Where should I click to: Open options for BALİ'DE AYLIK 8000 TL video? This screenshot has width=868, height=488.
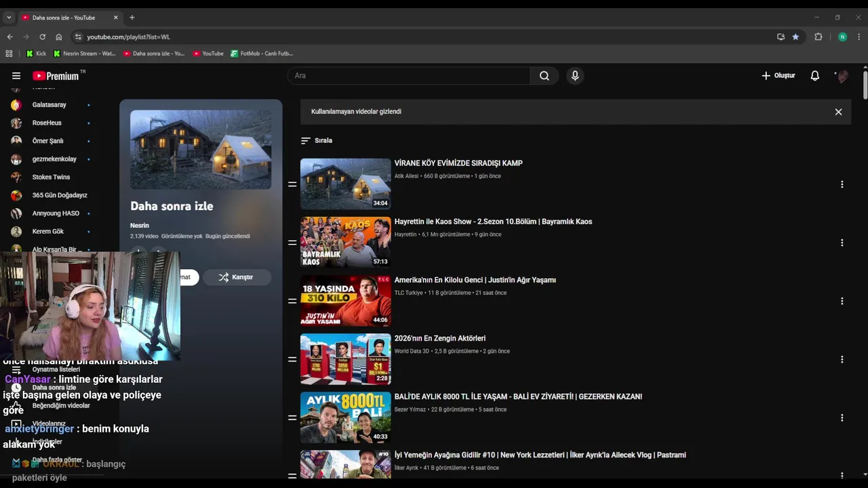coord(842,418)
